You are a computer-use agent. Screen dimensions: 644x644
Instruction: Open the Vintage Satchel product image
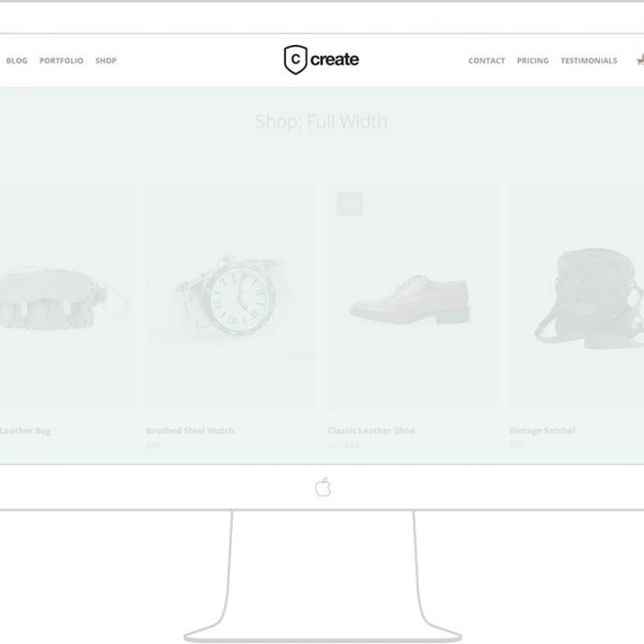pyautogui.click(x=577, y=296)
